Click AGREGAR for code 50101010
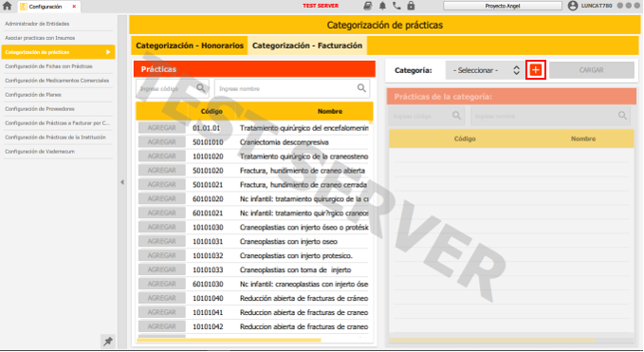644x352 pixels. pos(162,142)
